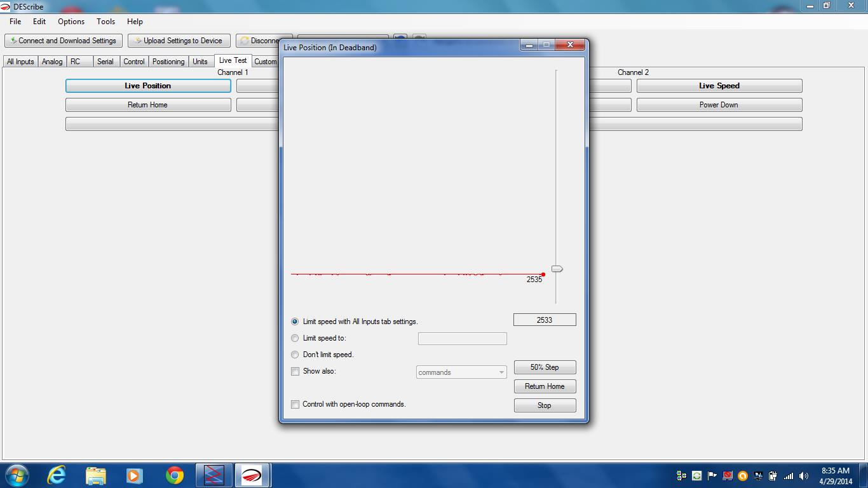868x488 pixels.
Task: Click the Show Desktop strip on taskbar
Action: coord(864,476)
